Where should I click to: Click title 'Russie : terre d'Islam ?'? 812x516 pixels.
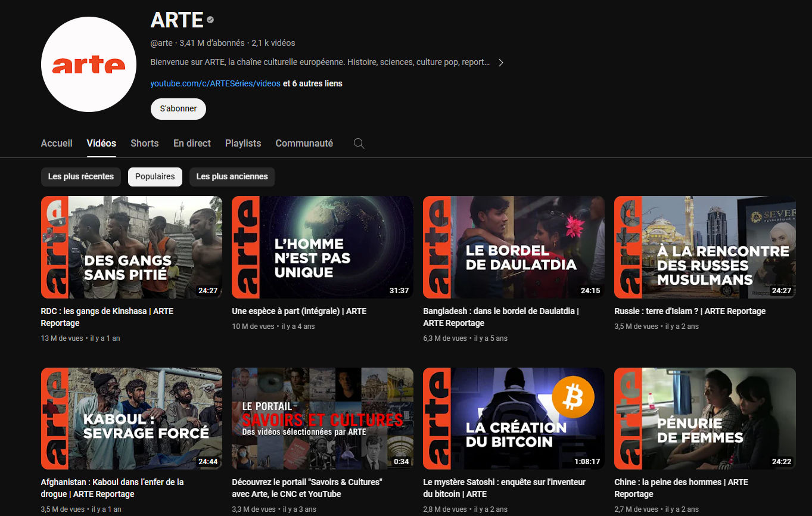[690, 311]
